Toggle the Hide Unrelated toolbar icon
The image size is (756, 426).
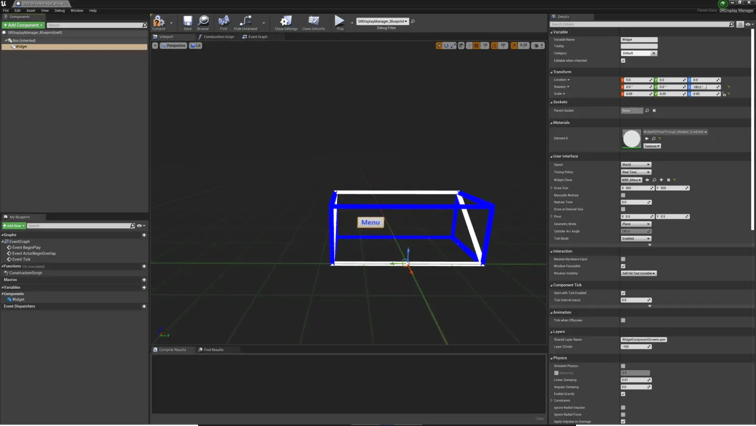(x=245, y=21)
